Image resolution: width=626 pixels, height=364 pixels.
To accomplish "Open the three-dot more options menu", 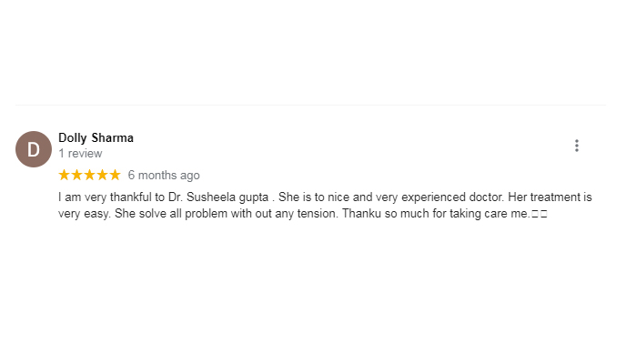I will pyautogui.click(x=577, y=146).
